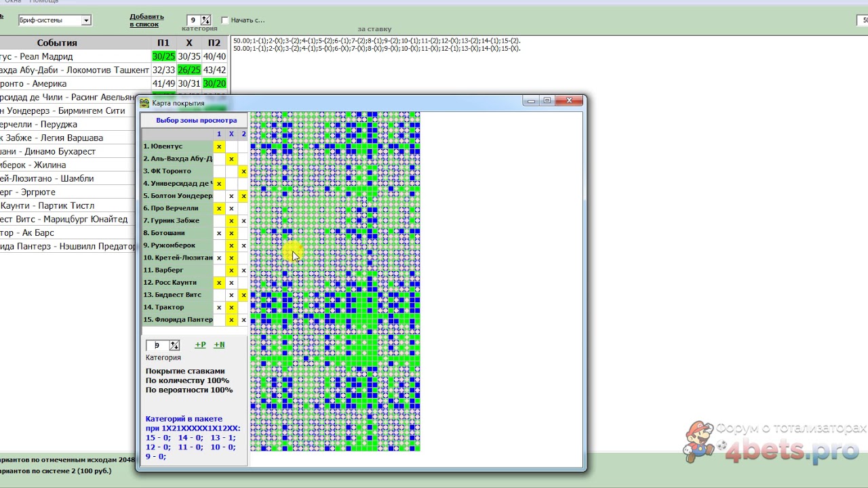Screen dimensions: 868x488
Task: Toggle outcome X for Бидвест Витс
Action: coord(231,295)
